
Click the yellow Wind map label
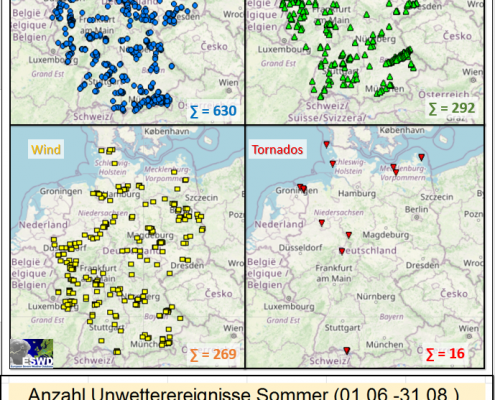[x=46, y=150]
